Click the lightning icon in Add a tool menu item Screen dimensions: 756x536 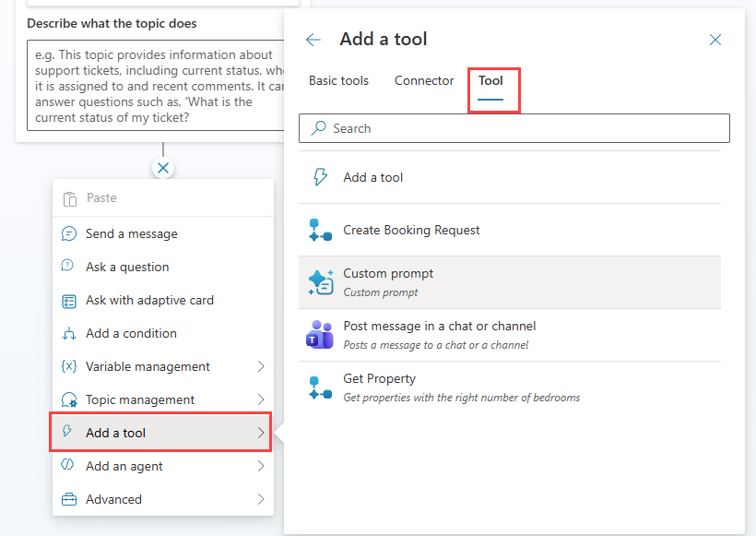tap(67, 431)
